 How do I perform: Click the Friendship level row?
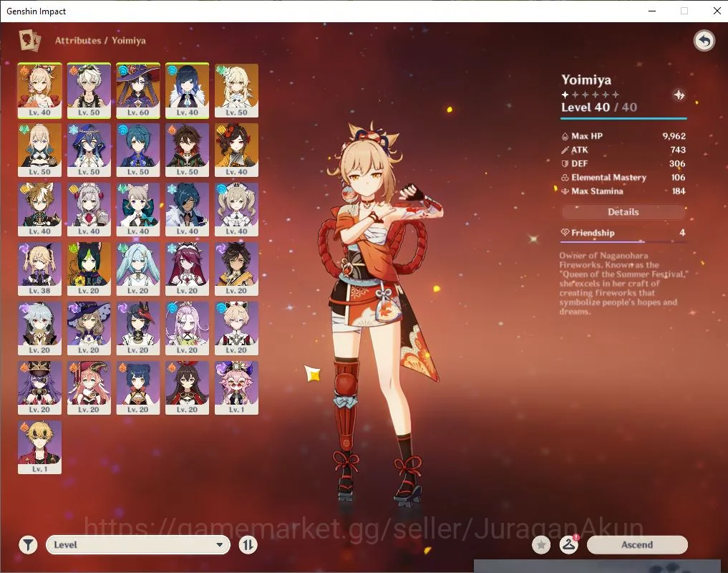coord(623,233)
